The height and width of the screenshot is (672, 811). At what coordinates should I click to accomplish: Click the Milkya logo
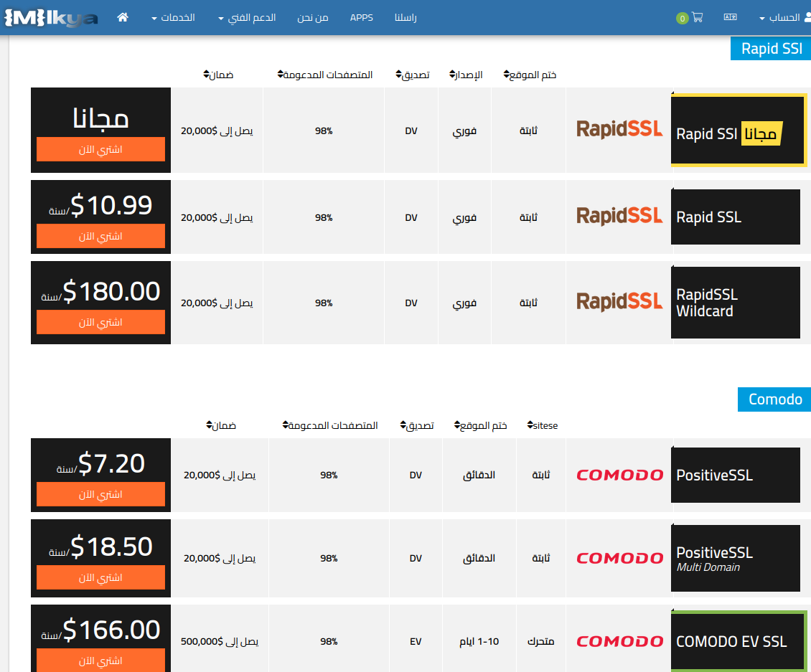[50, 17]
